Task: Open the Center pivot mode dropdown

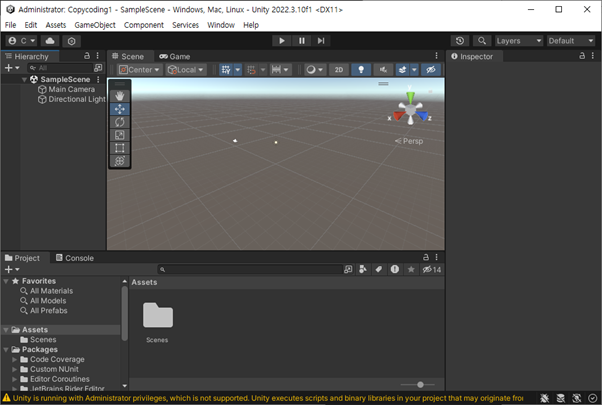Action: point(140,70)
